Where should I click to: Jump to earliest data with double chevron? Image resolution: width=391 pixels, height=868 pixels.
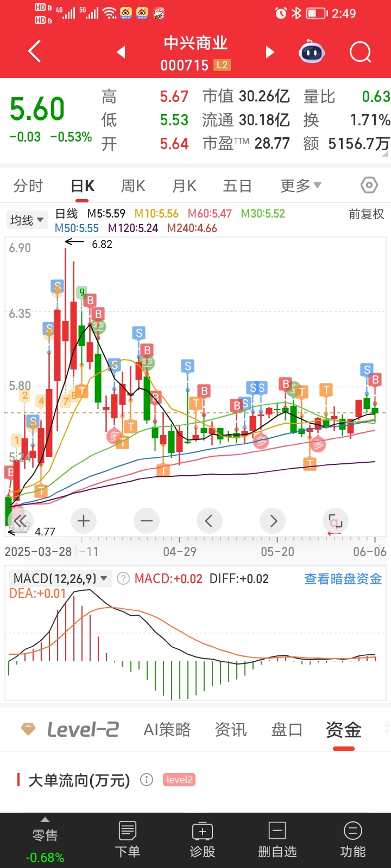pos(20,521)
